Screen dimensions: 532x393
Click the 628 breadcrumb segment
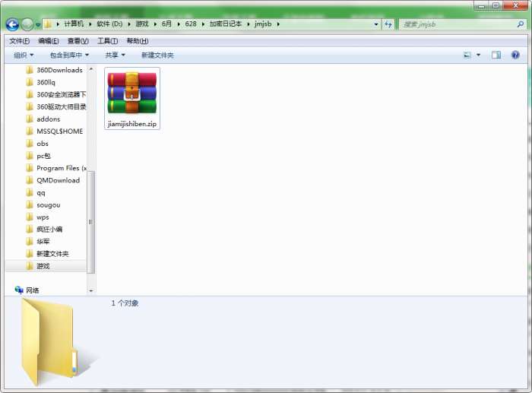click(191, 24)
